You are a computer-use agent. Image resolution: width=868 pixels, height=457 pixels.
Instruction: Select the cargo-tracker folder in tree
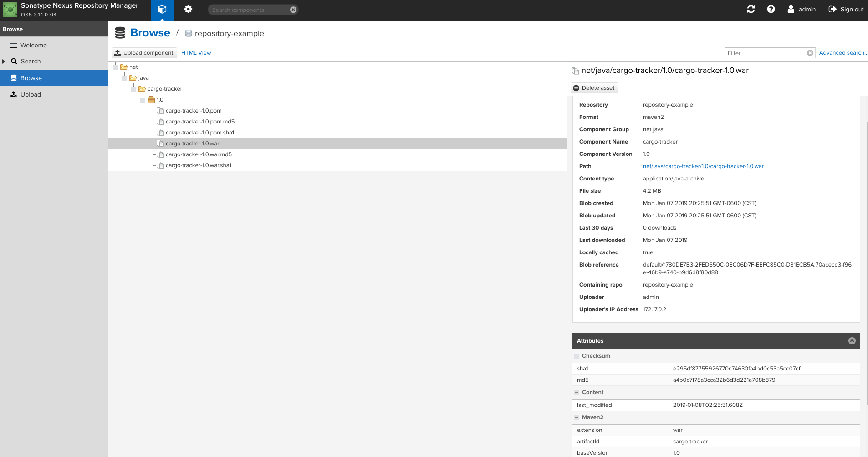click(x=164, y=89)
